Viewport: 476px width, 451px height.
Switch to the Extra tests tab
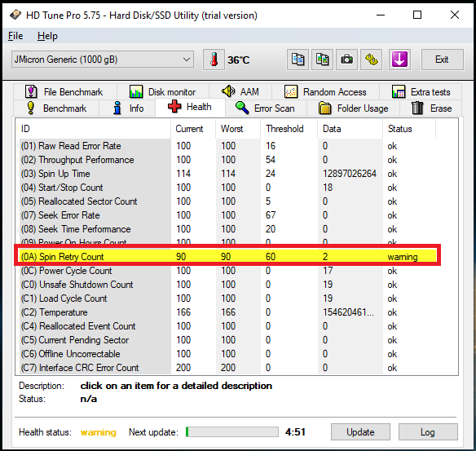click(421, 91)
